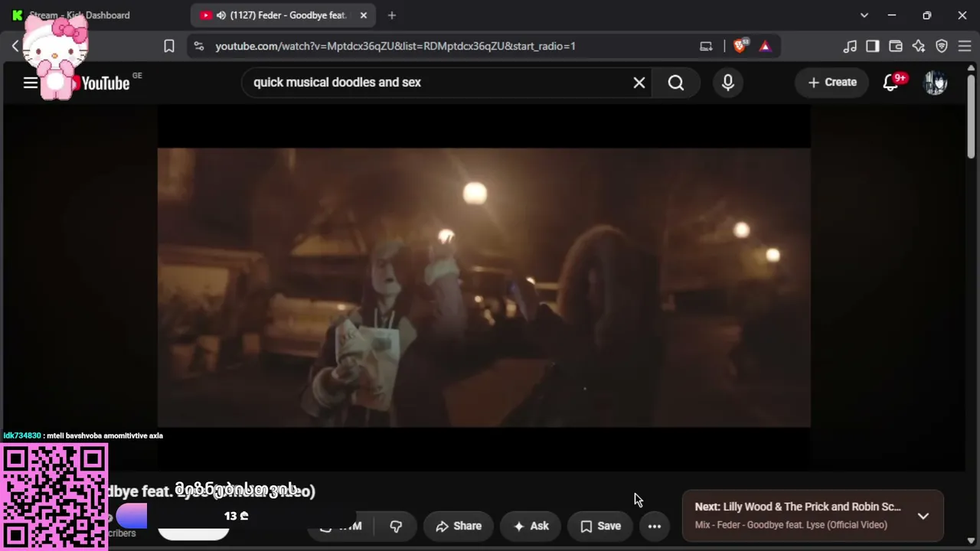This screenshot has width=980, height=551.
Task: Open the Leo AI sparkle icon
Action: [x=919, y=46]
